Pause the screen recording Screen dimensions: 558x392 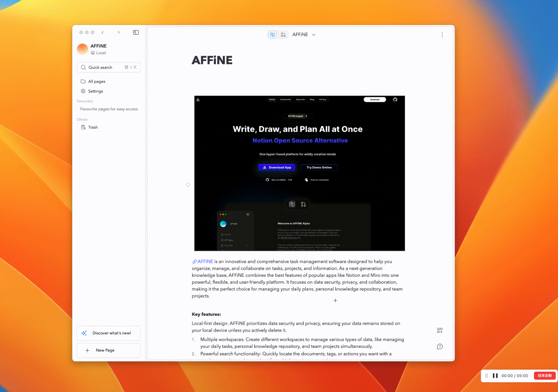coord(495,376)
